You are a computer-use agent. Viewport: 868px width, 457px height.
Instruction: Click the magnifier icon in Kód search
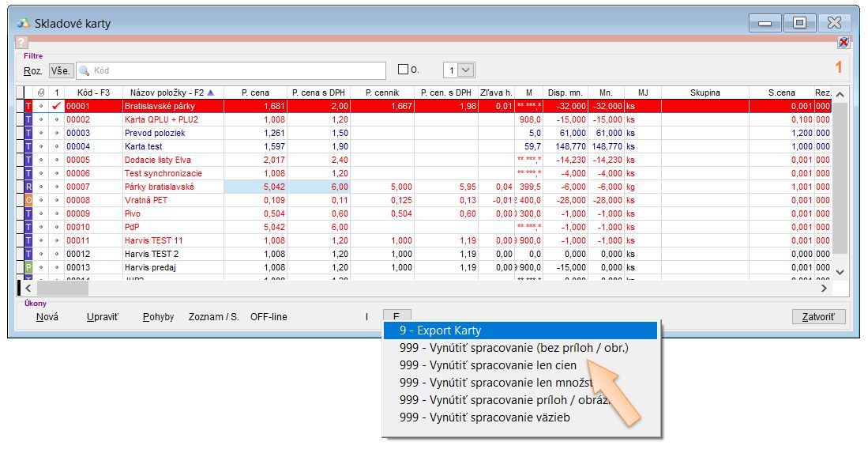pos(84,70)
